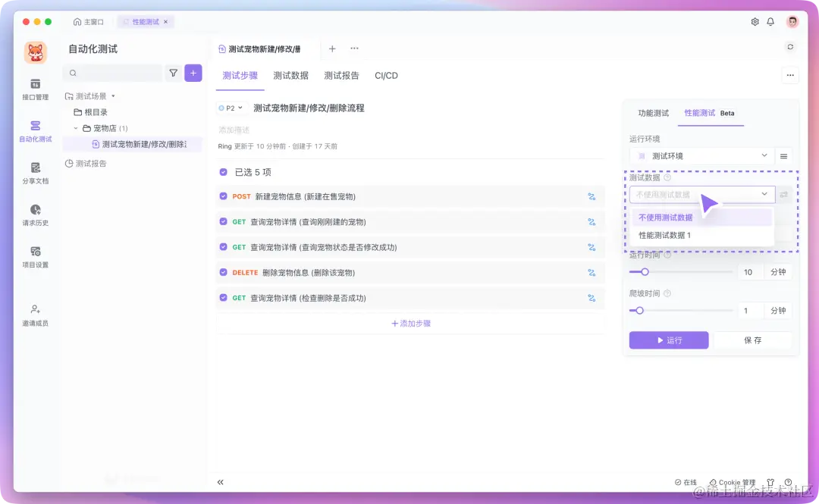Screen dimensions: 819x504
Task: Switch to 测试数据 tab
Action: pos(291,76)
